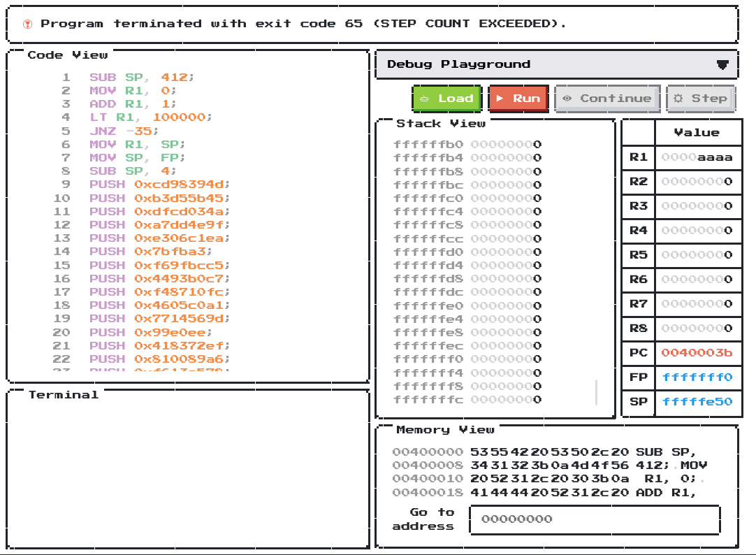Image resolution: width=756 pixels, height=555 pixels.
Task: Click R3 register value cell
Action: (x=697, y=206)
